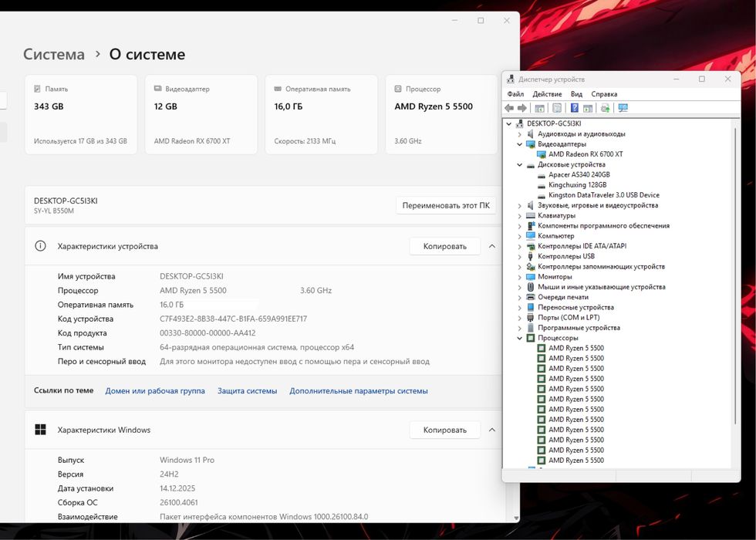Viewport: 756px width, 540px height.
Task: Click device code C7F493E2-8B38-447C-B1FA-659A991EE717
Action: coord(233,319)
